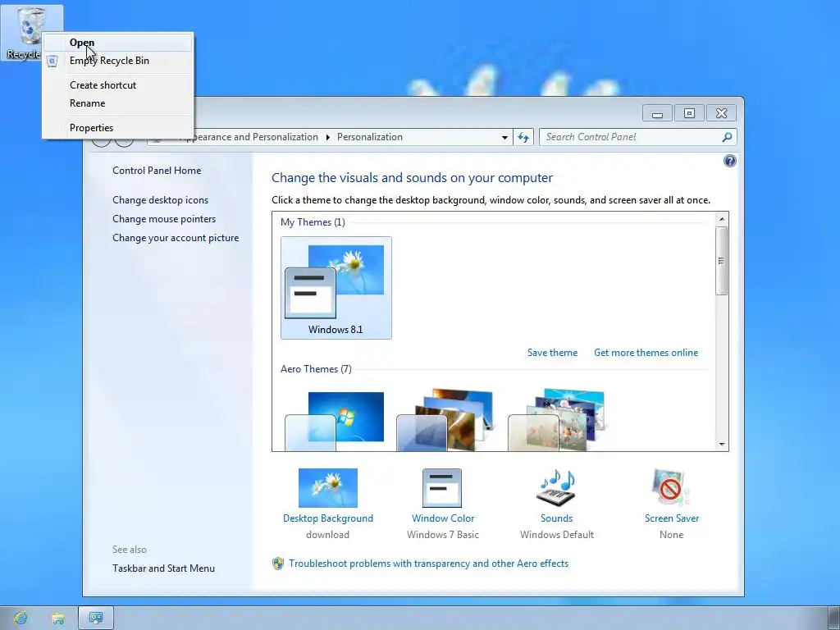Click the Personalization taskbar button
This screenshot has width=840, height=630.
click(x=96, y=619)
